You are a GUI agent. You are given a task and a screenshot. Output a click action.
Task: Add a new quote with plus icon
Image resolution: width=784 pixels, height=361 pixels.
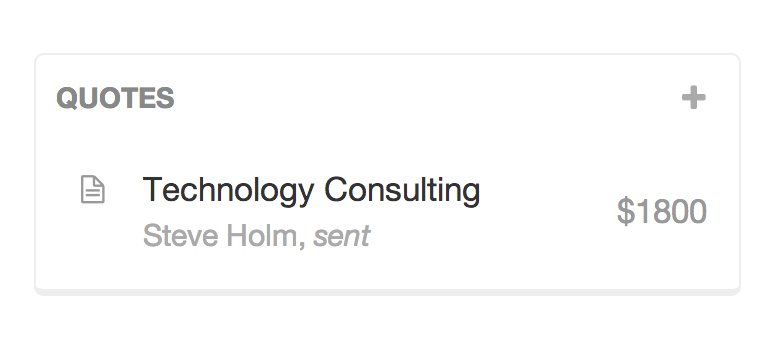click(x=694, y=97)
